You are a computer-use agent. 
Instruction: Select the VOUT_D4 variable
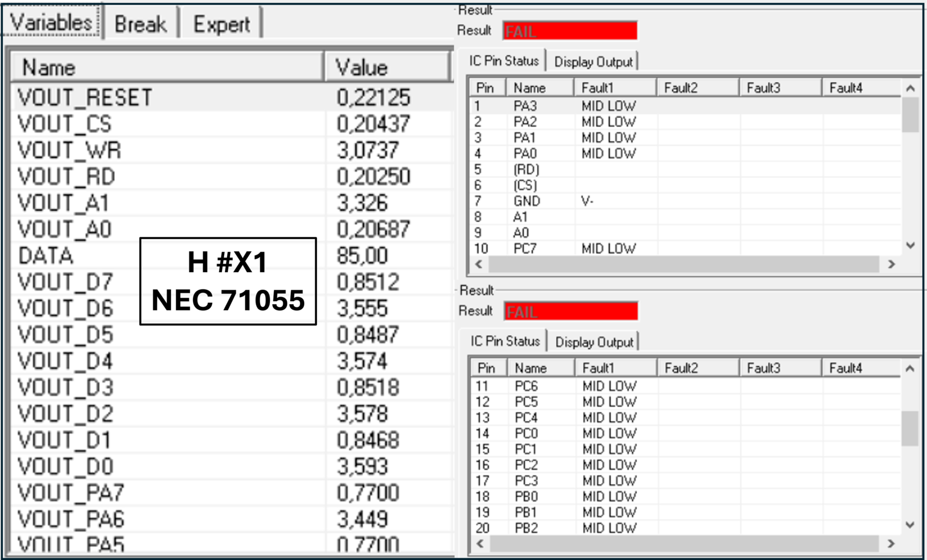coord(65,361)
